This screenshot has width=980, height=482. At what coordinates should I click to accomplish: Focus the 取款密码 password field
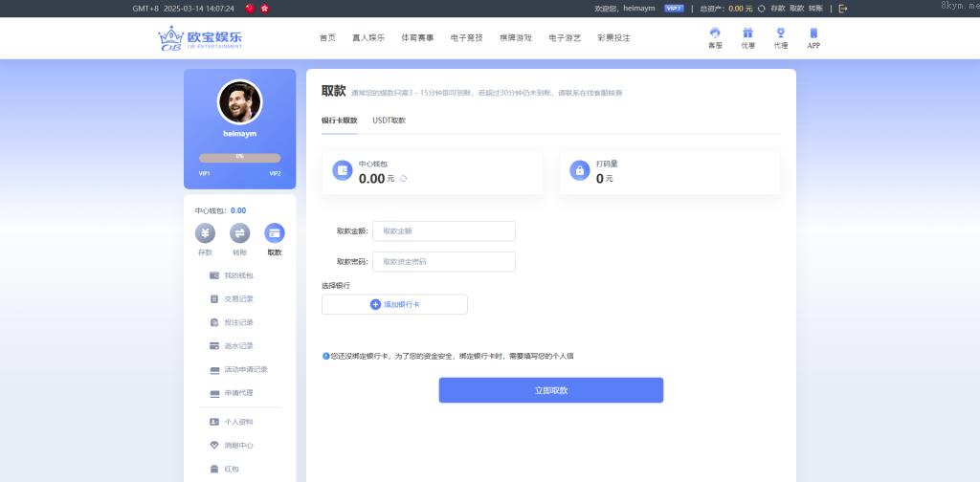(443, 261)
